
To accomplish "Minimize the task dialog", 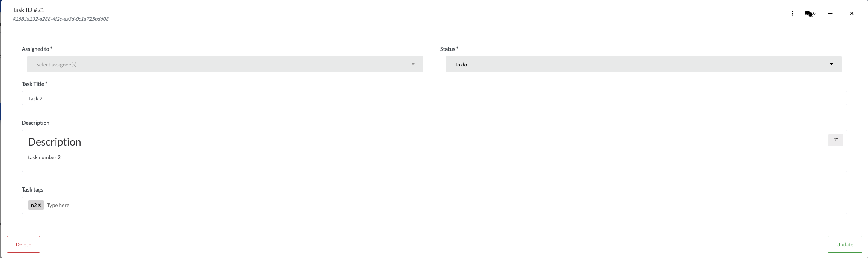I will (830, 14).
